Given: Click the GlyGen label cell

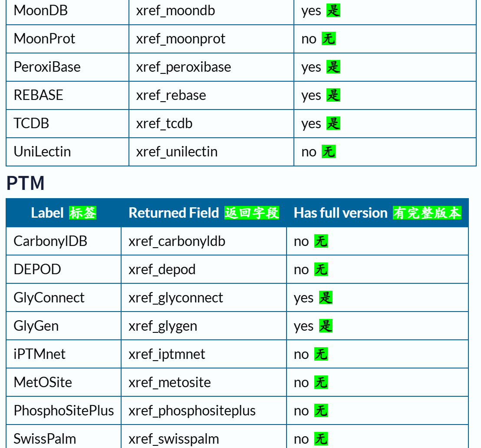Looking at the screenshot, I should (x=63, y=326).
